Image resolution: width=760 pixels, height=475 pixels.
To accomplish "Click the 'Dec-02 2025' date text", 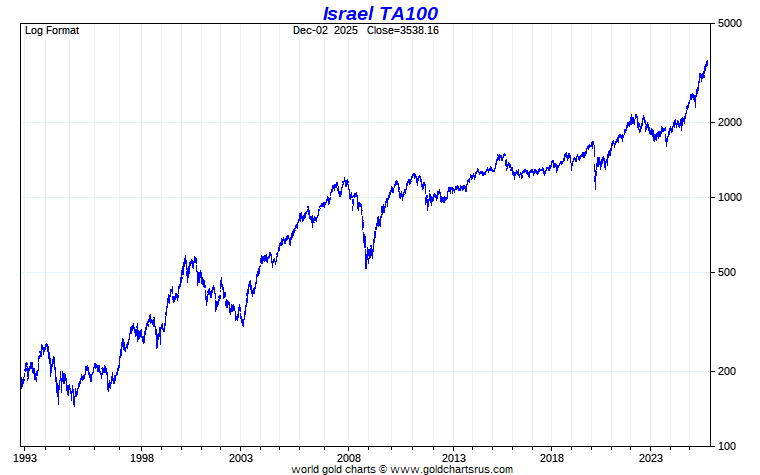I will click(x=325, y=31).
